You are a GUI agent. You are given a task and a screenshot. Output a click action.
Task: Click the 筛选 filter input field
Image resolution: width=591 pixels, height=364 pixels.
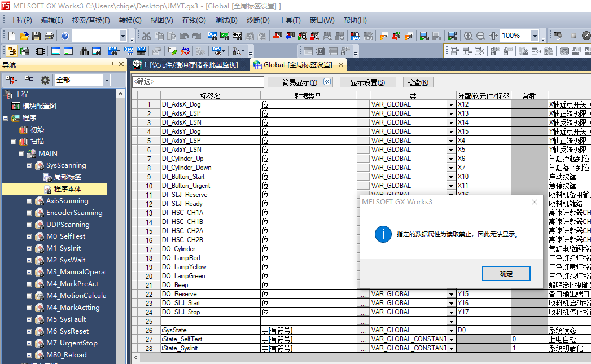point(198,82)
